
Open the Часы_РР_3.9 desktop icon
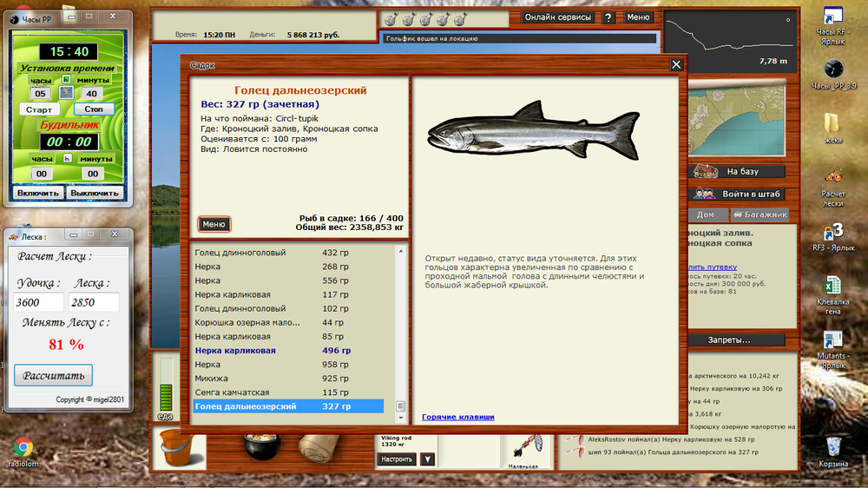[833, 75]
